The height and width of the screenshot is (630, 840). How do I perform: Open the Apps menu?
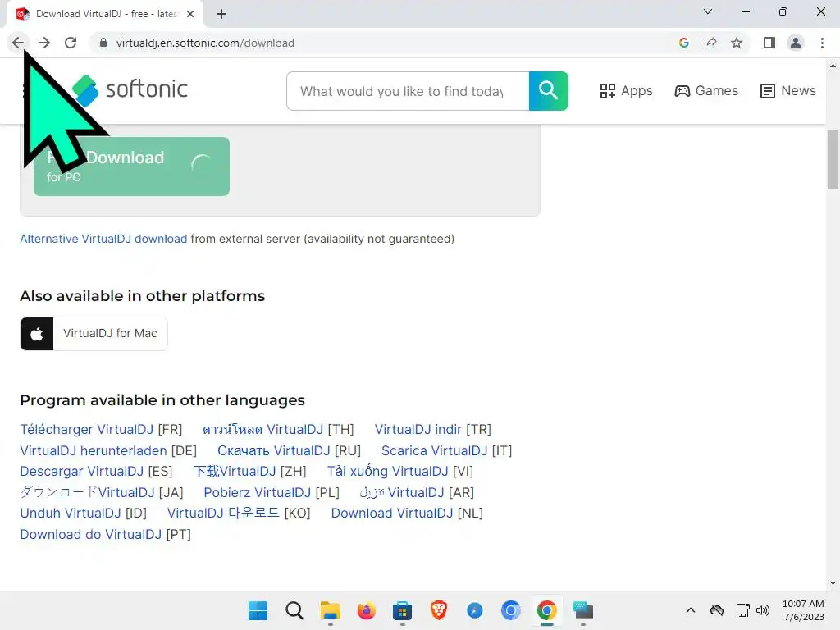click(x=626, y=90)
